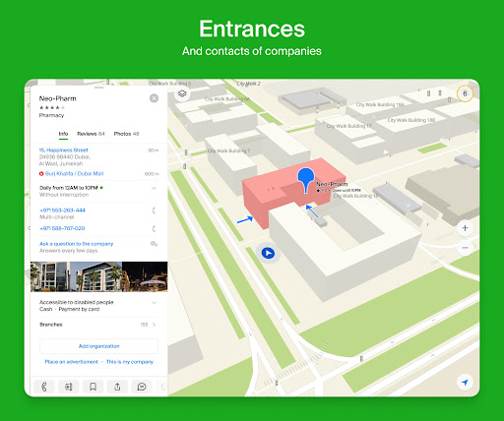The width and height of the screenshot is (504, 421).
Task: Expand the opening hours schedule
Action: [x=154, y=188]
